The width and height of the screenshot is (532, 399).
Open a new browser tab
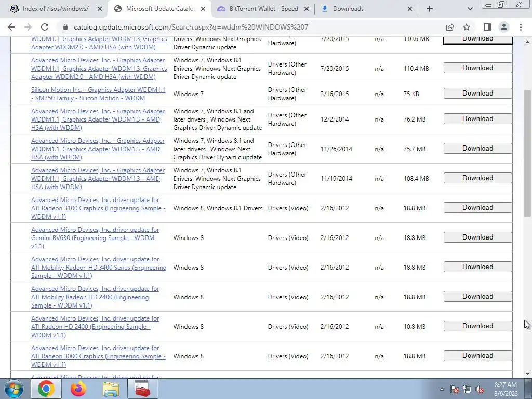[430, 9]
